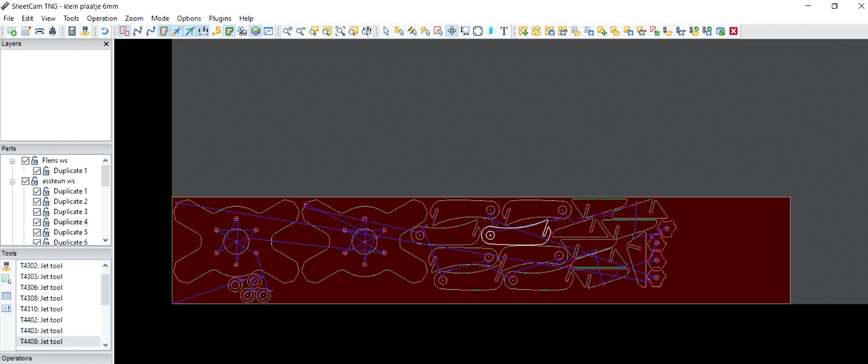This screenshot has width=868, height=364.
Task: Click the four-arrow move tool icon
Action: [451, 31]
